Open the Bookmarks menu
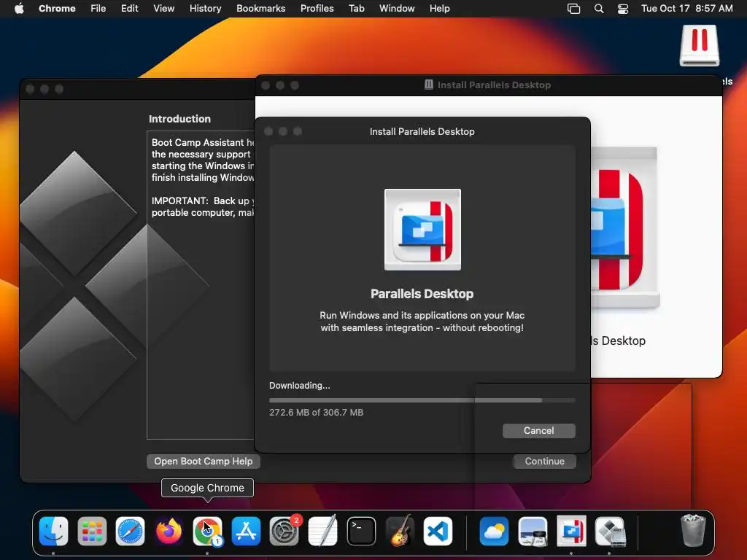The width and height of the screenshot is (747, 560). coord(260,8)
